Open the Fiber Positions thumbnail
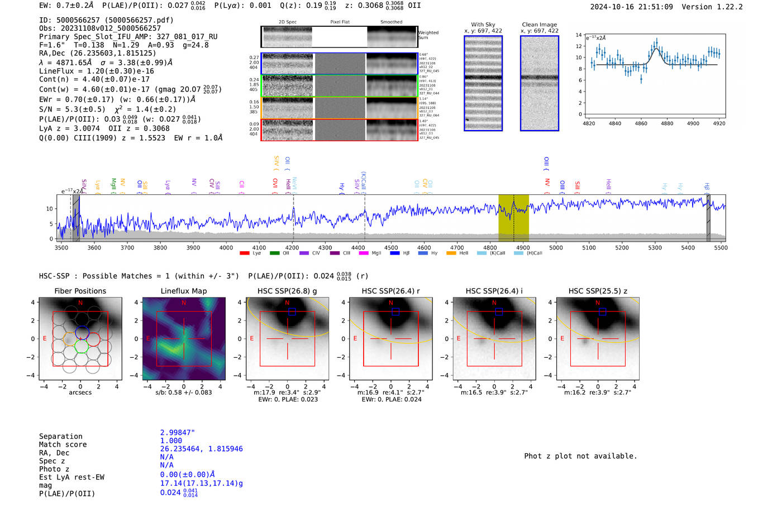Image resolution: width=782 pixels, height=532 pixels. click(80, 339)
